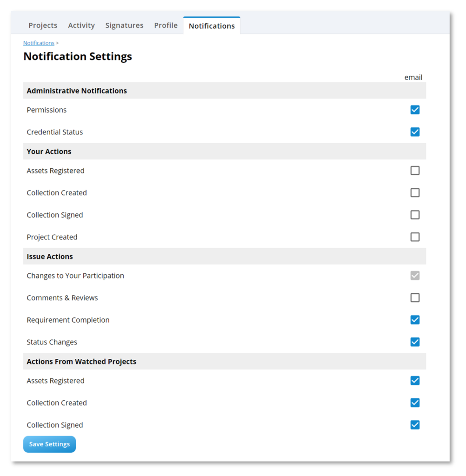This screenshot has height=476, width=466.
Task: Uncheck Watched Projects Assets Registered checkbox
Action: coord(415,380)
